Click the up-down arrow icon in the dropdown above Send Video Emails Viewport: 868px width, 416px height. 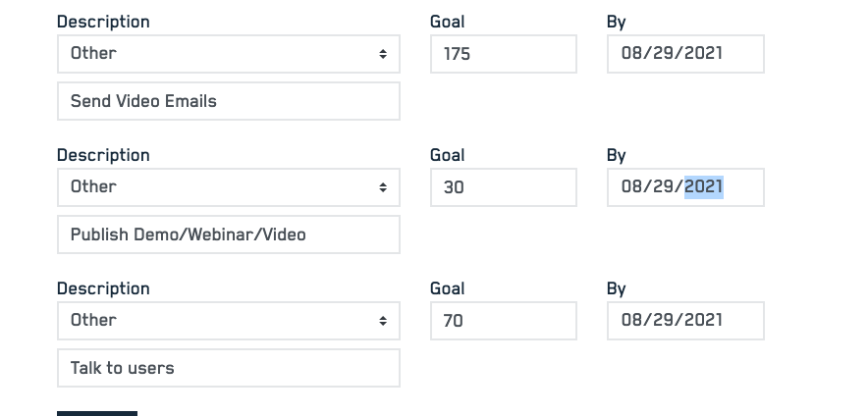point(383,54)
